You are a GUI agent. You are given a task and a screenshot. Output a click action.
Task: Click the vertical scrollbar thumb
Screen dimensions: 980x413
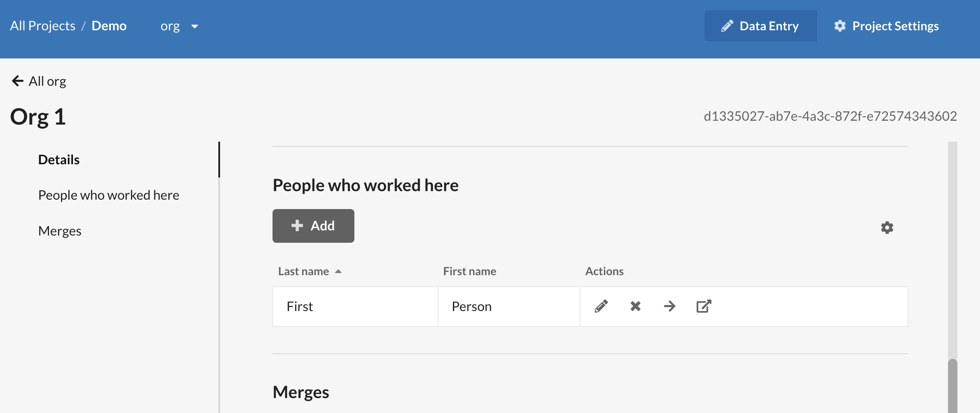point(952,386)
